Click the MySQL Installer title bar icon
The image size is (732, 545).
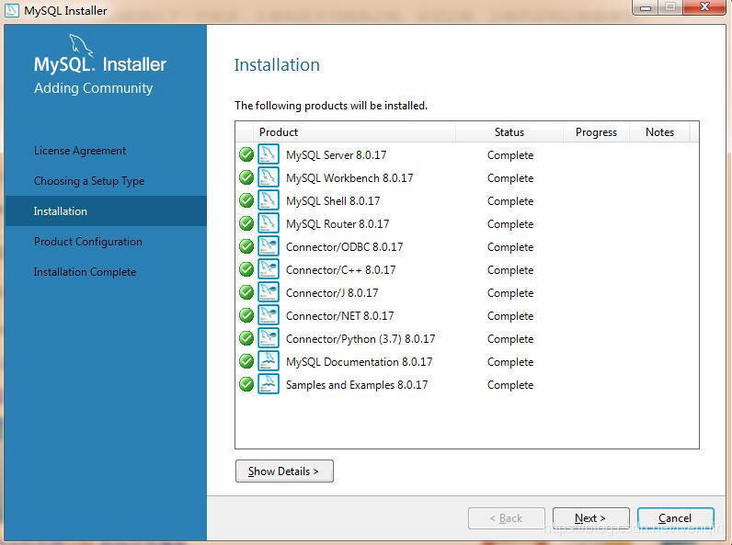coord(12,10)
